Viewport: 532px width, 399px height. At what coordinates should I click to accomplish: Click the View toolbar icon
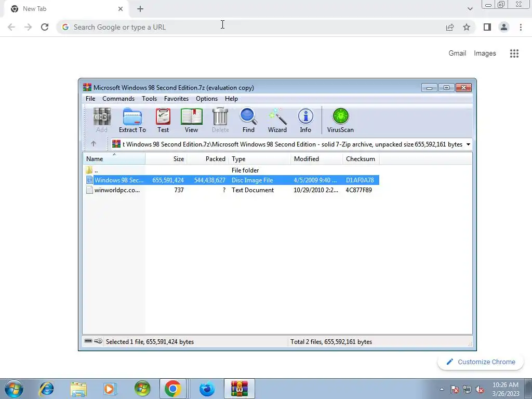(191, 120)
